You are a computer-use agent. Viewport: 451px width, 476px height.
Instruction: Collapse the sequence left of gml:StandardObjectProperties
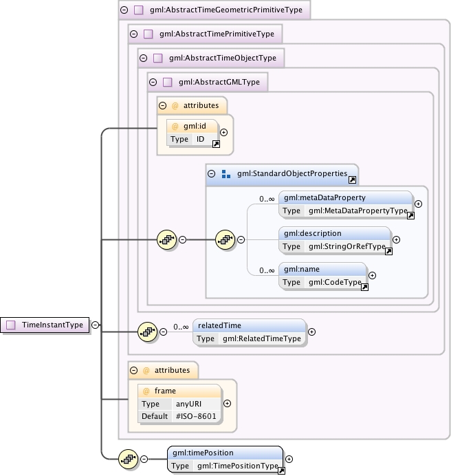click(182, 240)
